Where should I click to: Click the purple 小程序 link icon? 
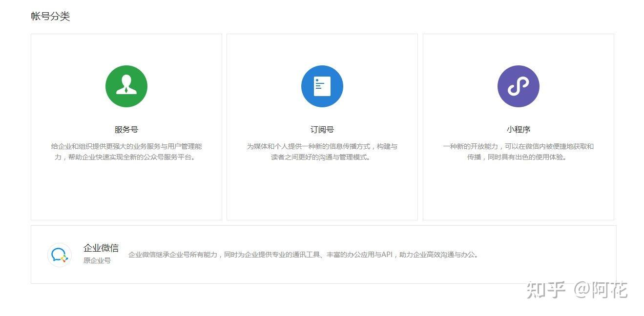coord(519,86)
